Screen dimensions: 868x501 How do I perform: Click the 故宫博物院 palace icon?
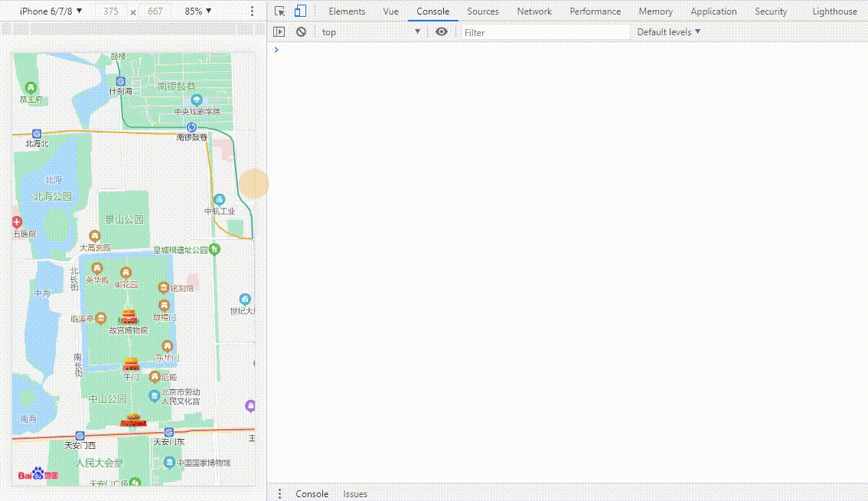pyautogui.click(x=129, y=316)
